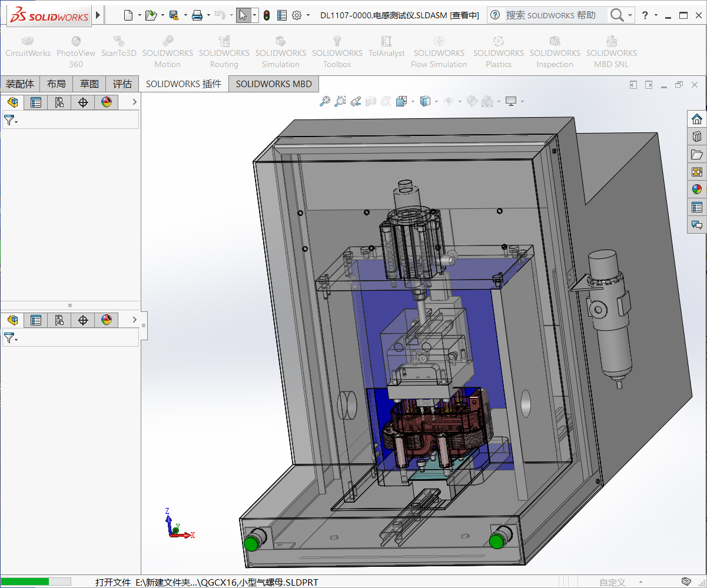
Task: Click the search magnifier button
Action: pyautogui.click(x=616, y=15)
